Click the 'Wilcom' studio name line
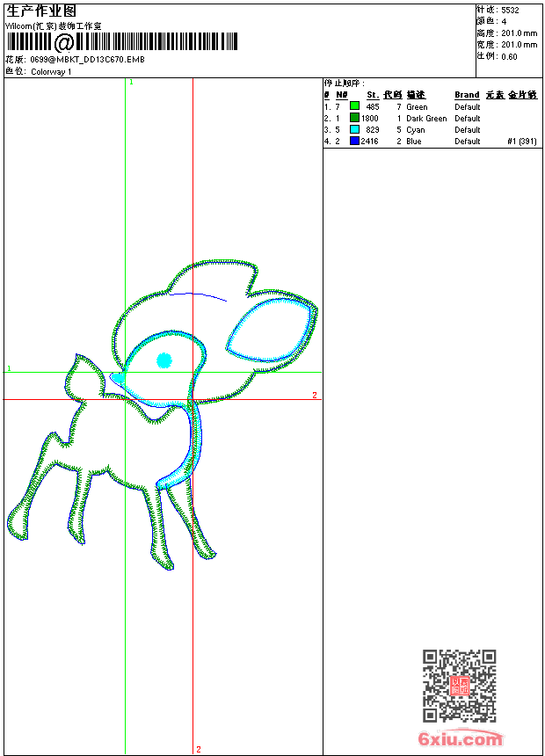This screenshot has height=756, width=545. coord(54,26)
